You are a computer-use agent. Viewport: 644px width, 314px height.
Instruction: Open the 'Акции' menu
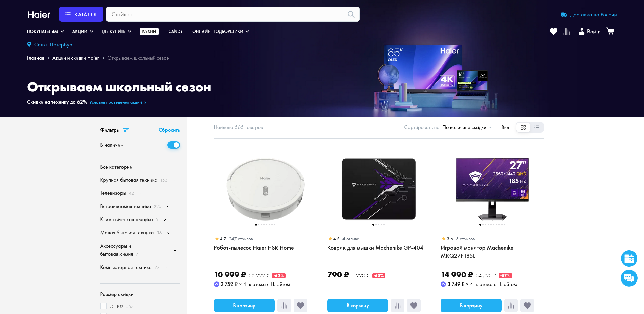coord(83,32)
